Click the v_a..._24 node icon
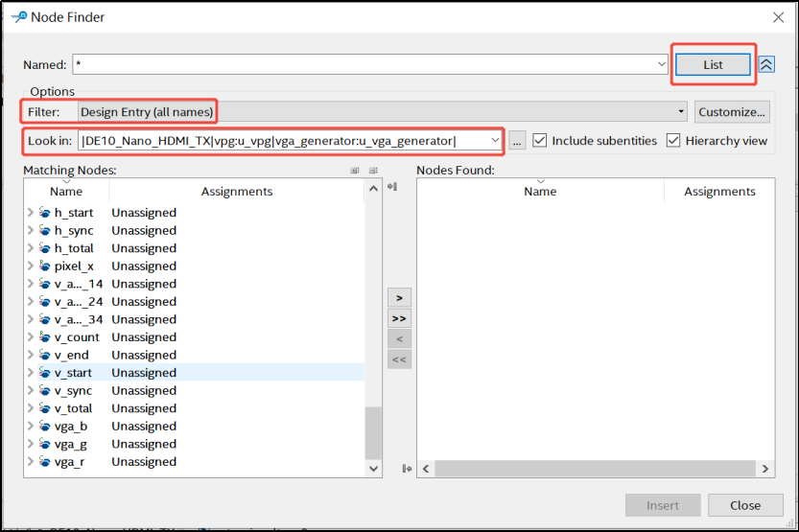 click(x=45, y=301)
